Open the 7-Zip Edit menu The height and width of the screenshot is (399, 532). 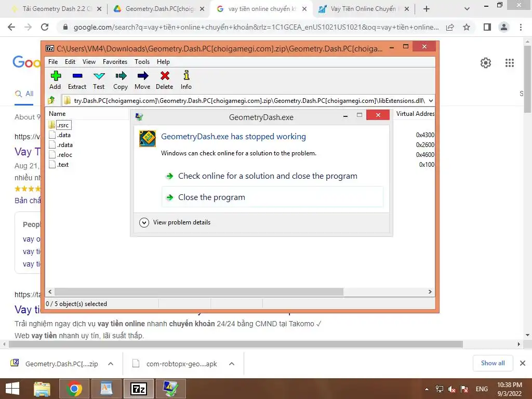(70, 62)
